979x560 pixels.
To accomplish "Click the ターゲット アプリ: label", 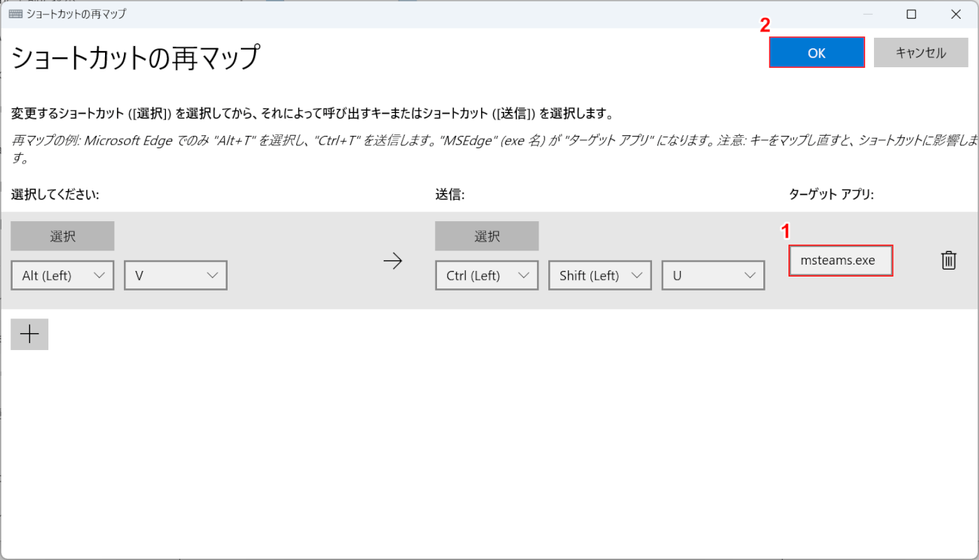I will click(x=831, y=195).
